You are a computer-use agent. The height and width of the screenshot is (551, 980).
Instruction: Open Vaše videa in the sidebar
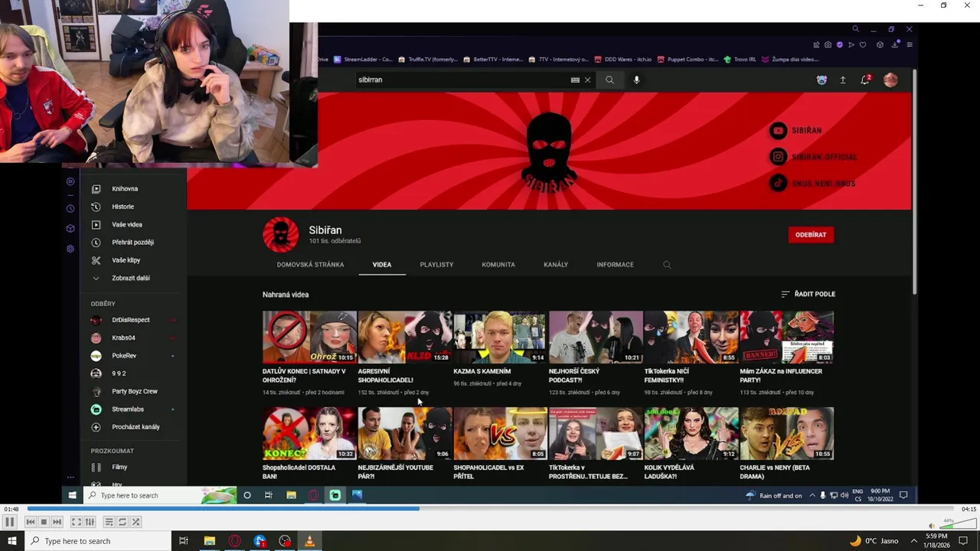(x=127, y=224)
